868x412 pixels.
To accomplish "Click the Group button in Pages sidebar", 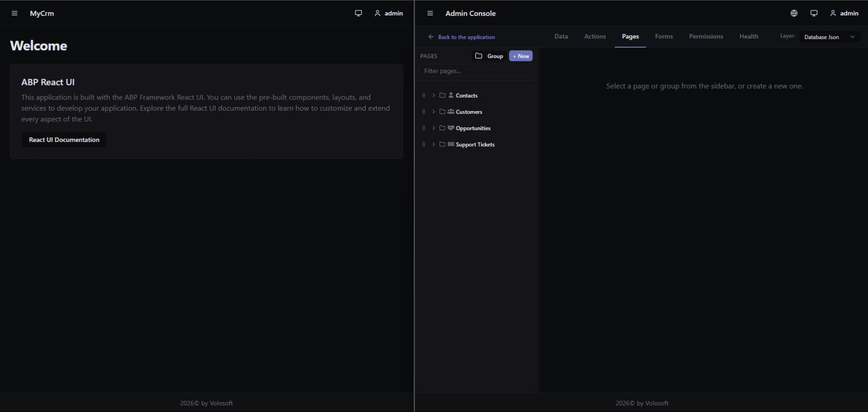I will point(489,56).
